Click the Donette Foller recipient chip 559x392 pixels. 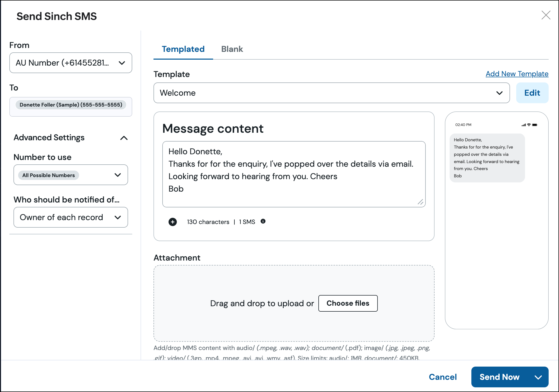(71, 105)
